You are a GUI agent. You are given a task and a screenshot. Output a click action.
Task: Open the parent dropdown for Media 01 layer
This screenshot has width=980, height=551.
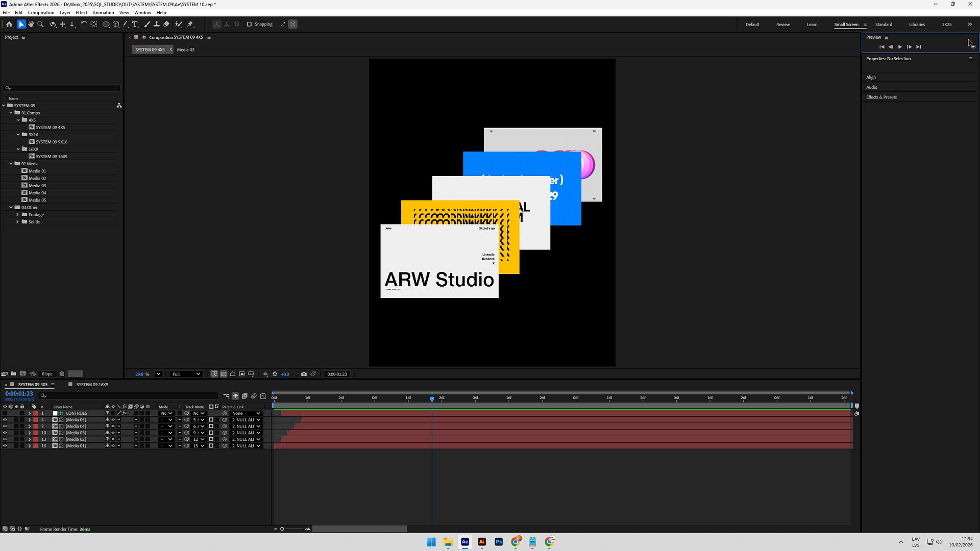click(246, 446)
